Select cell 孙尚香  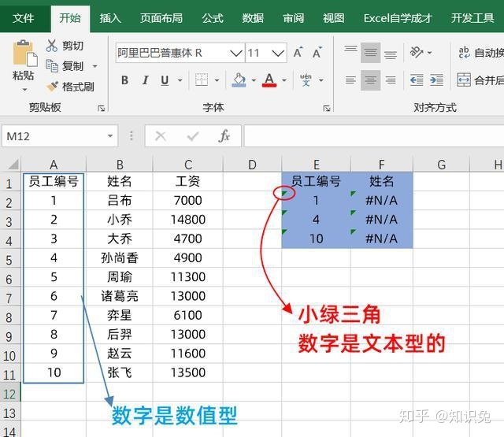120,257
